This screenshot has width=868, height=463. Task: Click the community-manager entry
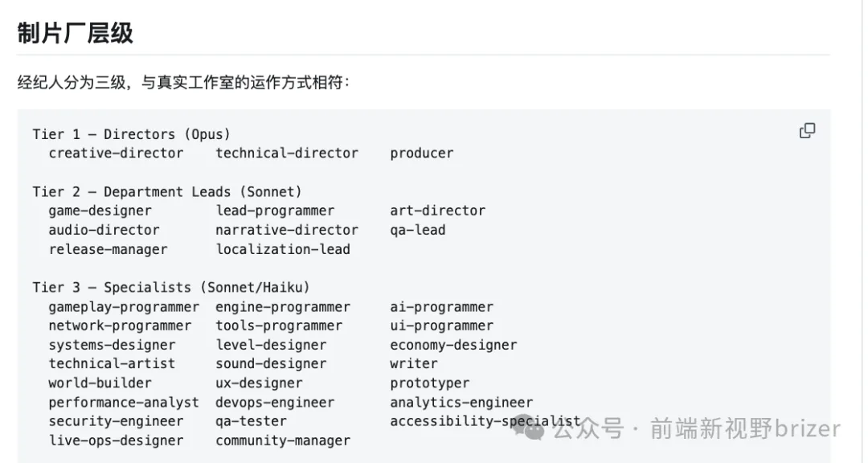pos(283,440)
